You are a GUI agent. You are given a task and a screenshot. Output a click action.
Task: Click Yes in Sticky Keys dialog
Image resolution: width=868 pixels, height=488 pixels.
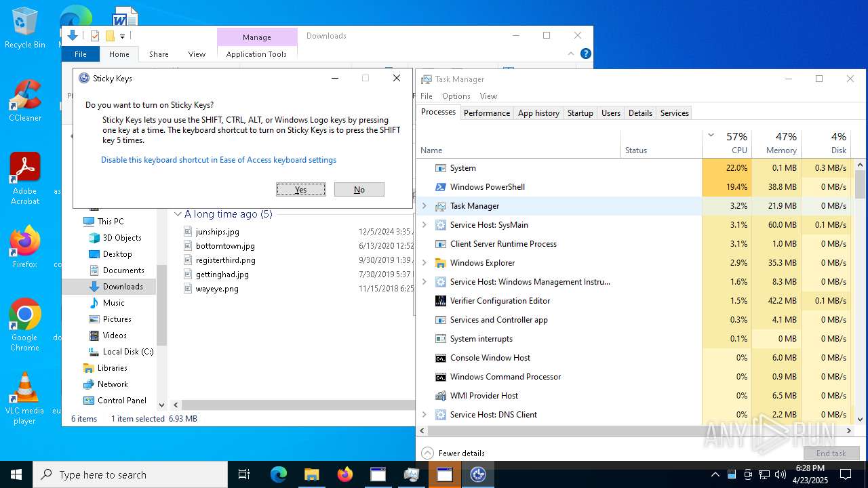click(301, 189)
